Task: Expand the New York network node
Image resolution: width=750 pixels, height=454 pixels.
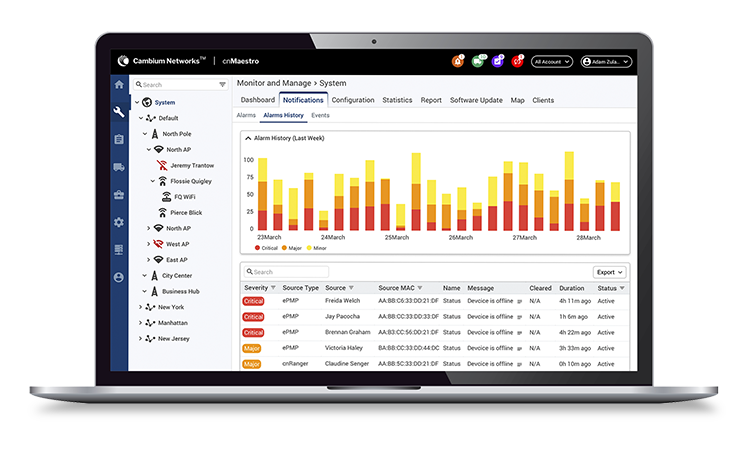Action: tap(140, 307)
